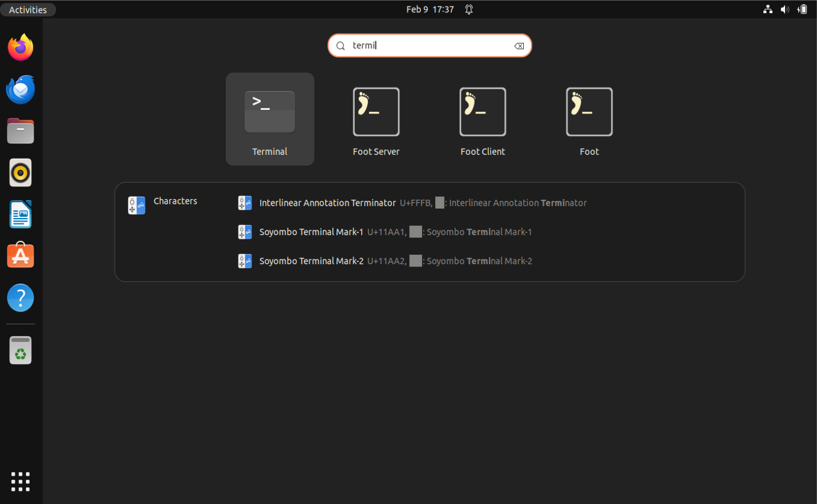Open the Help application in dock
This screenshot has width=817, height=504.
pyautogui.click(x=21, y=298)
